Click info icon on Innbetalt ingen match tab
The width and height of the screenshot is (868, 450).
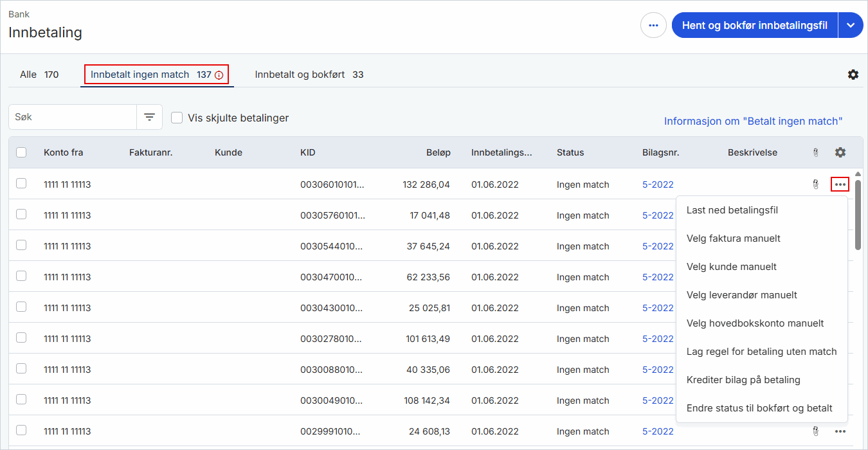(x=219, y=75)
